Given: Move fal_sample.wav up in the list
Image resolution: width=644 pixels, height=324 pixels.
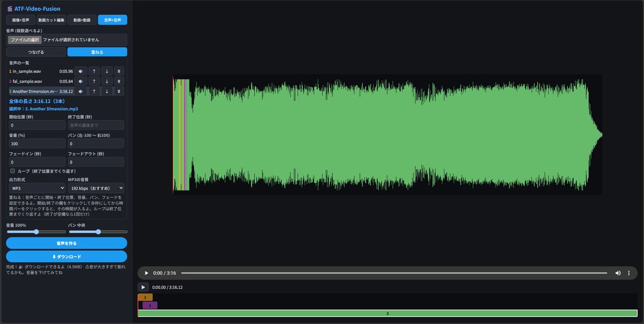Looking at the screenshot, I should [94, 81].
